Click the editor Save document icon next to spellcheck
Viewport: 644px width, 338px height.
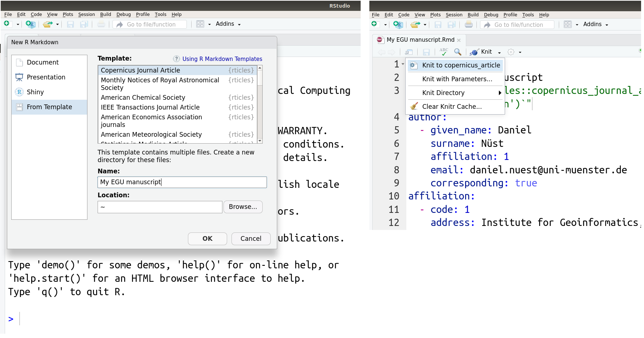point(427,52)
